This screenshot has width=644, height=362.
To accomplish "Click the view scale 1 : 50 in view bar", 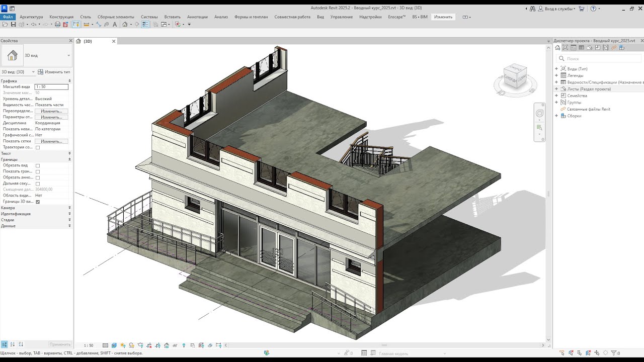I will click(x=89, y=345).
